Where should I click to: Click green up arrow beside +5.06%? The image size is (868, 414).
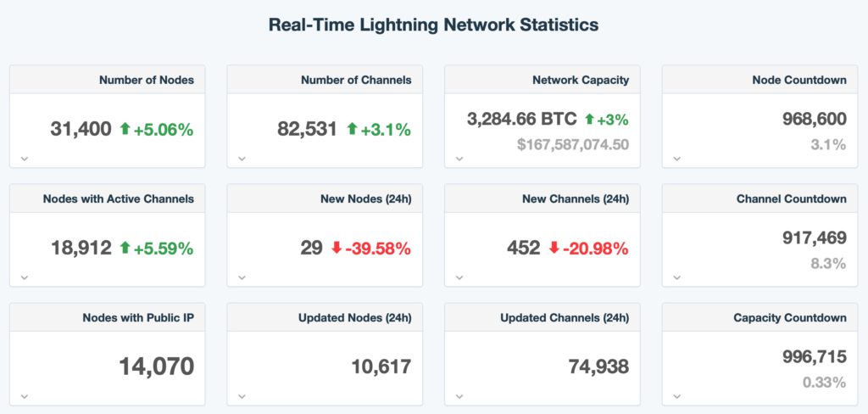click(125, 129)
